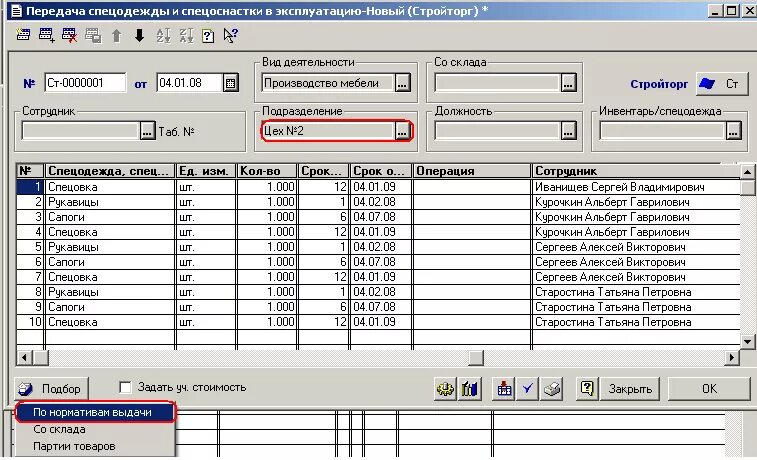Click the gear actions icon button
The height and width of the screenshot is (460, 757).
click(x=445, y=389)
